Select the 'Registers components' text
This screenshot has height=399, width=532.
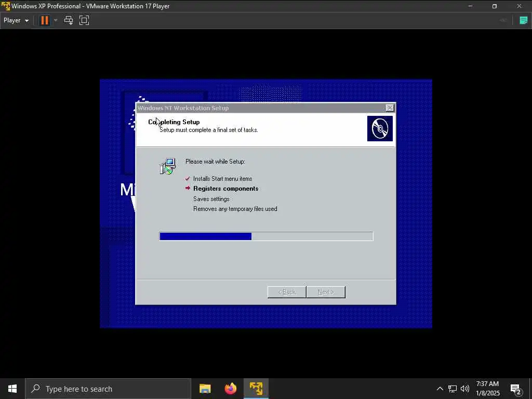point(225,189)
